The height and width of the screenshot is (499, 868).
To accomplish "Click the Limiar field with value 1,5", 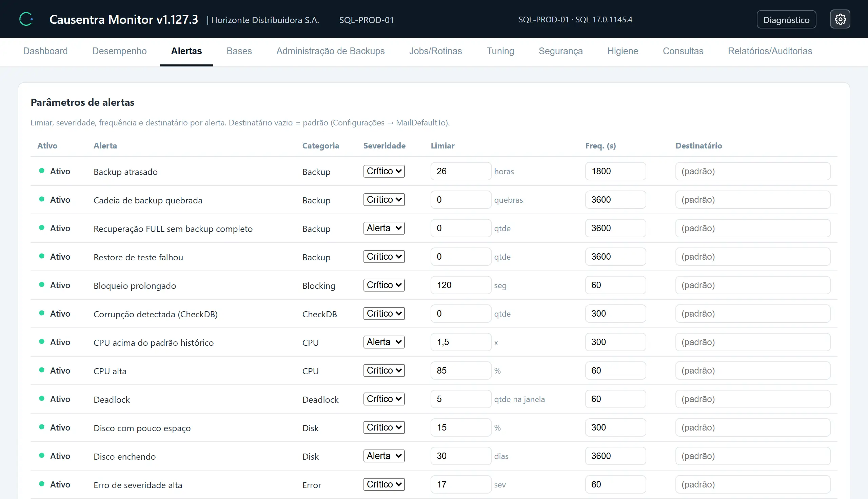I will click(x=460, y=342).
